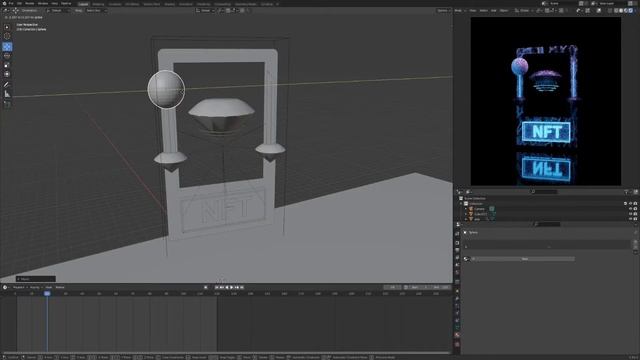Screen dimensions: 640x360
Task: Click the NFT rendered preview image
Action: (x=546, y=101)
